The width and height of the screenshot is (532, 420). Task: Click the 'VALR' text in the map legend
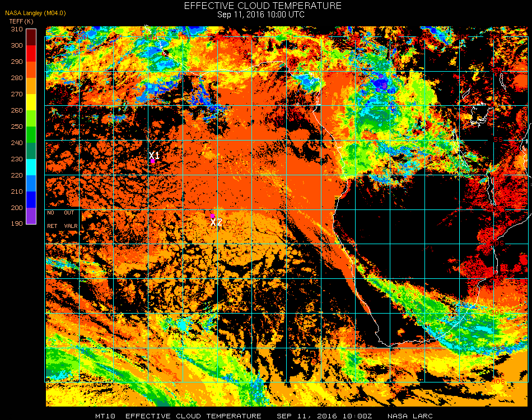click(x=71, y=226)
